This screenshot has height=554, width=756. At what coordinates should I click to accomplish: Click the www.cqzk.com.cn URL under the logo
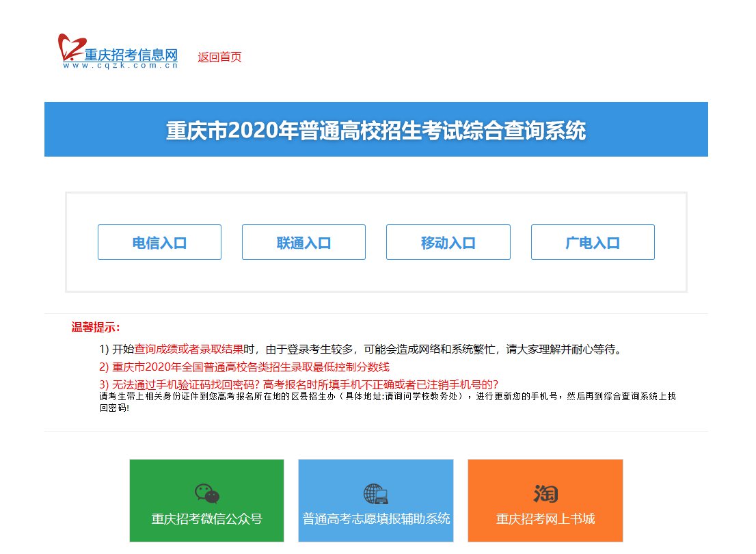pyautogui.click(x=120, y=66)
